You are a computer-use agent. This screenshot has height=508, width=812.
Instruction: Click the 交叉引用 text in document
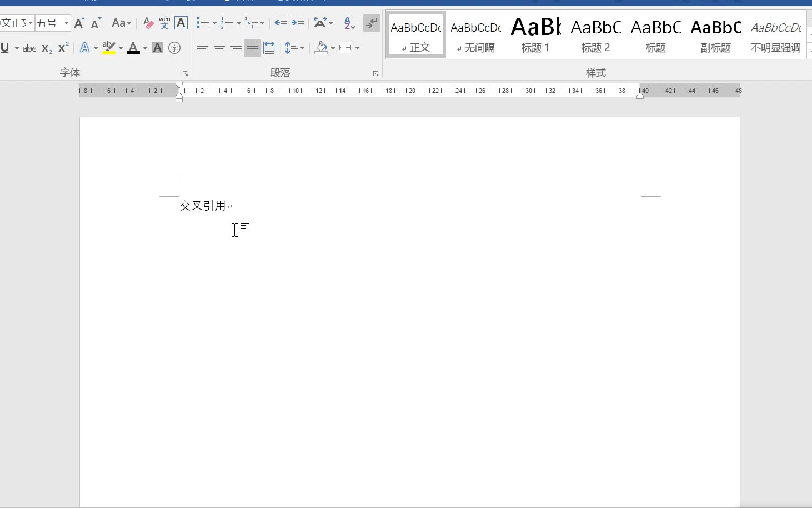click(x=203, y=206)
